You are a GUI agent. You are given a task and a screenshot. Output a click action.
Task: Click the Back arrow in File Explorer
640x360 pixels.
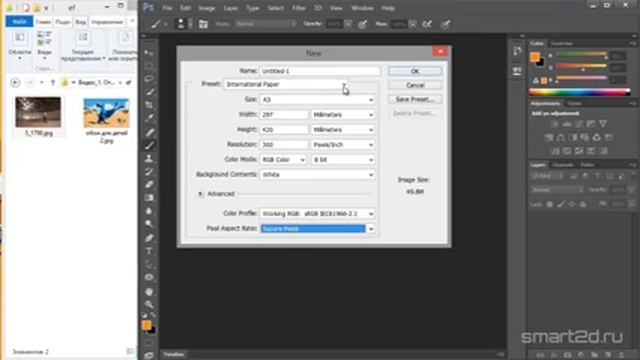point(15,82)
